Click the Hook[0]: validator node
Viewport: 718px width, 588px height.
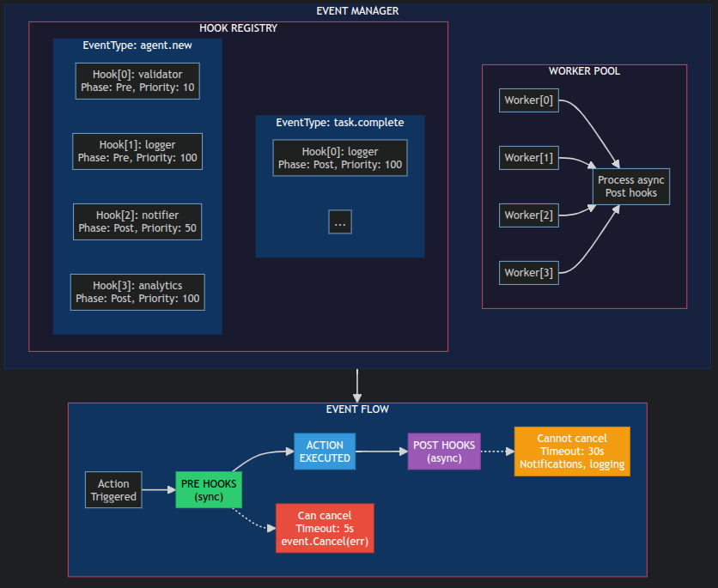pos(137,81)
